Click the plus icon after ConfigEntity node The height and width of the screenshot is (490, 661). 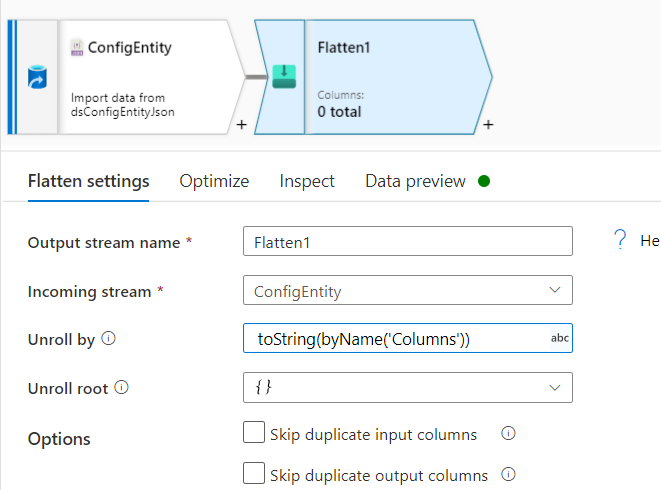(242, 126)
